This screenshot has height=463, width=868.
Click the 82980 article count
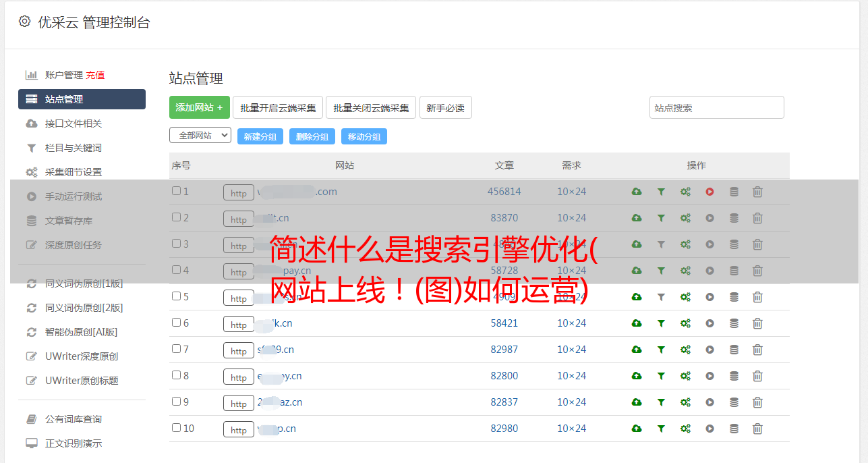pyautogui.click(x=504, y=429)
